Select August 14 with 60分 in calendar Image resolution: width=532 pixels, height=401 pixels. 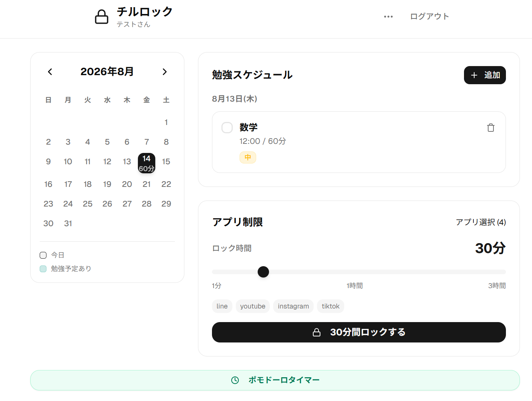(147, 163)
